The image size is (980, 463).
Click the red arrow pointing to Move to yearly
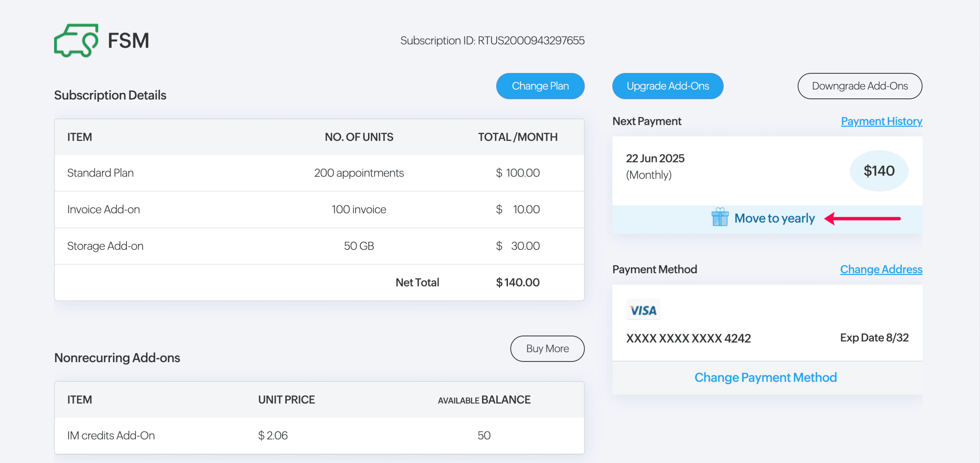[862, 218]
